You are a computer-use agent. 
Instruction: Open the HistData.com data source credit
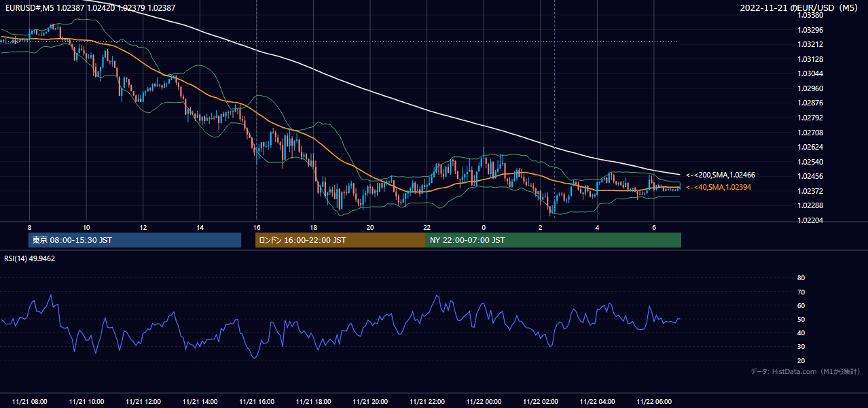(x=806, y=371)
